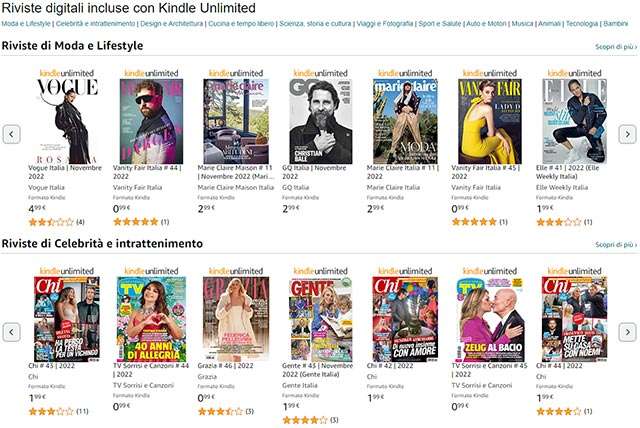Expand Scopri di più for Moda e Lifestyle
The width and height of the screenshot is (640, 428).
[616, 47]
